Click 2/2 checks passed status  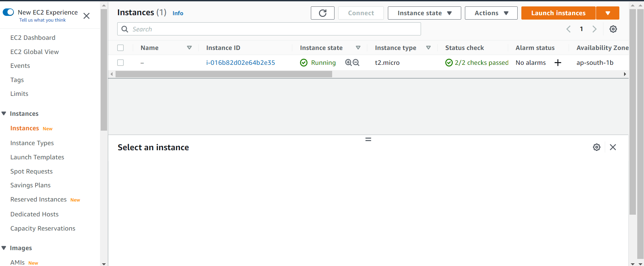(481, 62)
